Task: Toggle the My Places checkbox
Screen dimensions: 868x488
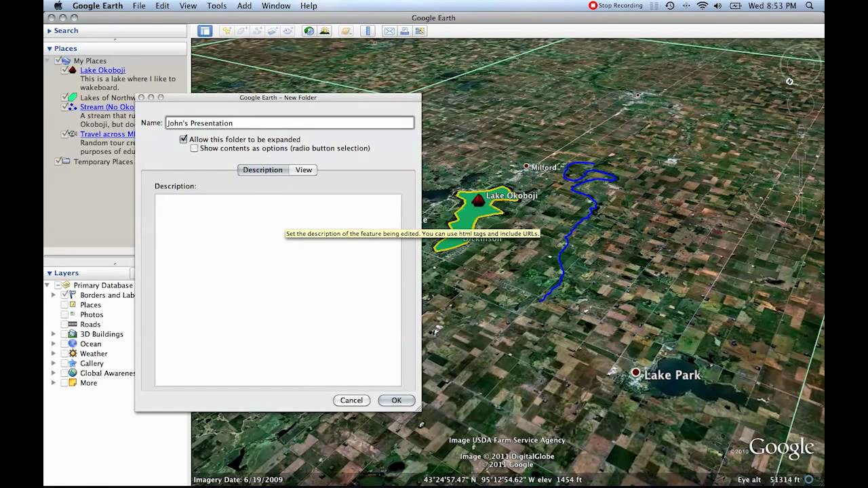Action: (x=58, y=60)
